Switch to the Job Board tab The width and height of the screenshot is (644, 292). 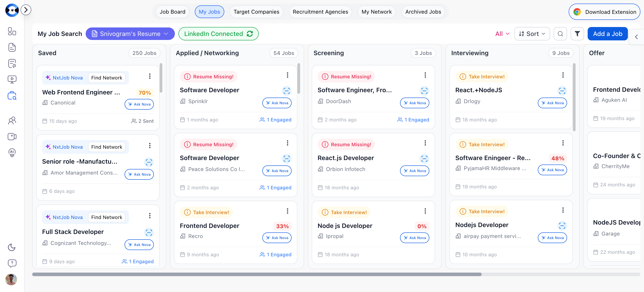pyautogui.click(x=172, y=12)
